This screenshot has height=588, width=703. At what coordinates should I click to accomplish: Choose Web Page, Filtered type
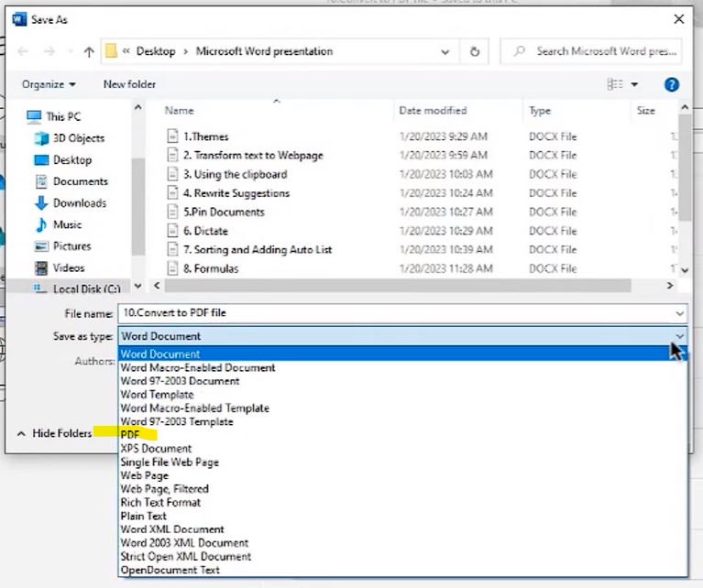[402, 489]
